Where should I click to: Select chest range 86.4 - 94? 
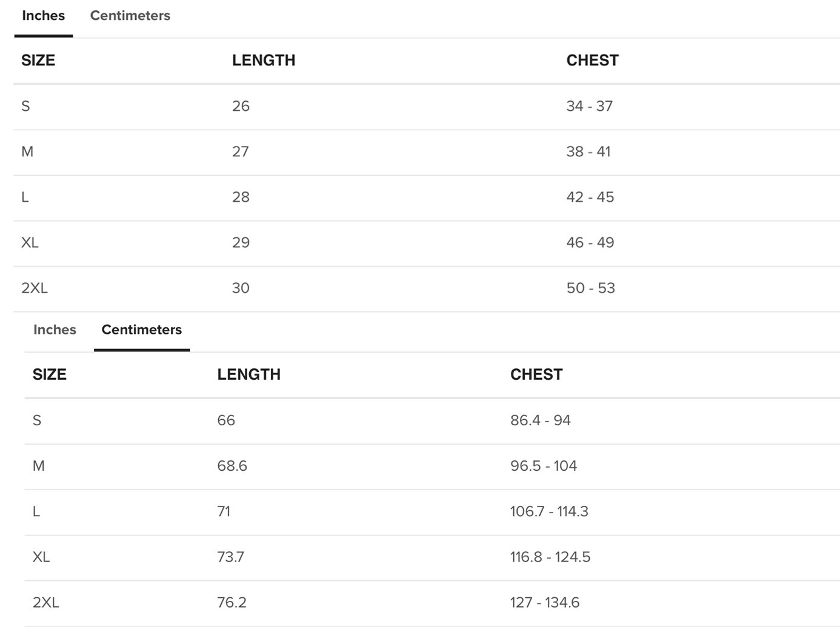tap(540, 420)
